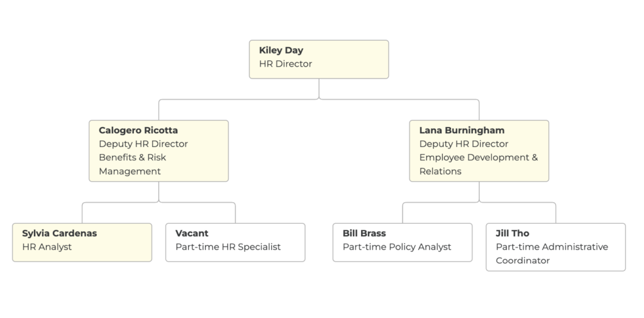Select connector line beneath Calogero Ricotta box
The image size is (644, 318).
[x=158, y=192]
